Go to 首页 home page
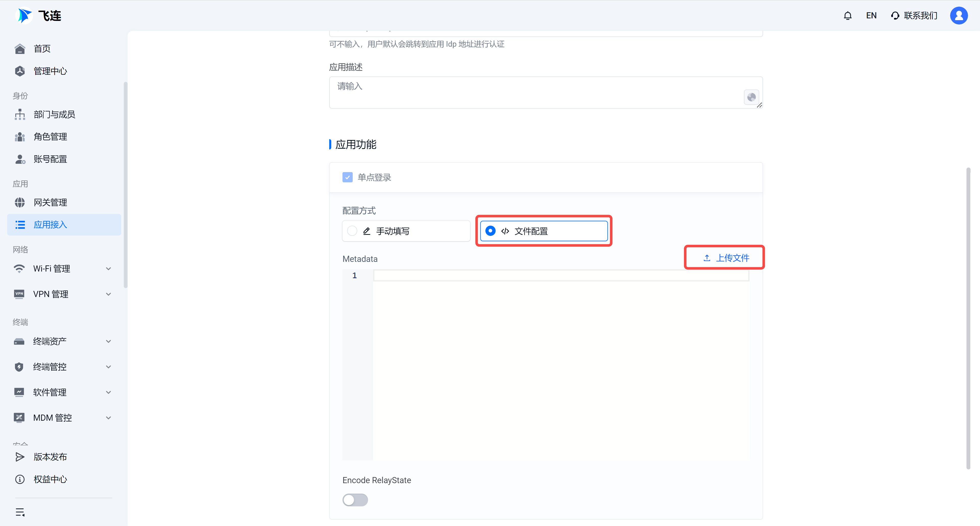This screenshot has width=980, height=526. 42,49
